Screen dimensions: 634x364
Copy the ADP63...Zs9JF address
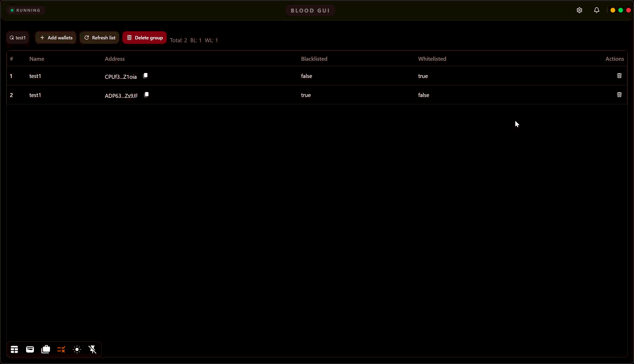pyautogui.click(x=146, y=95)
